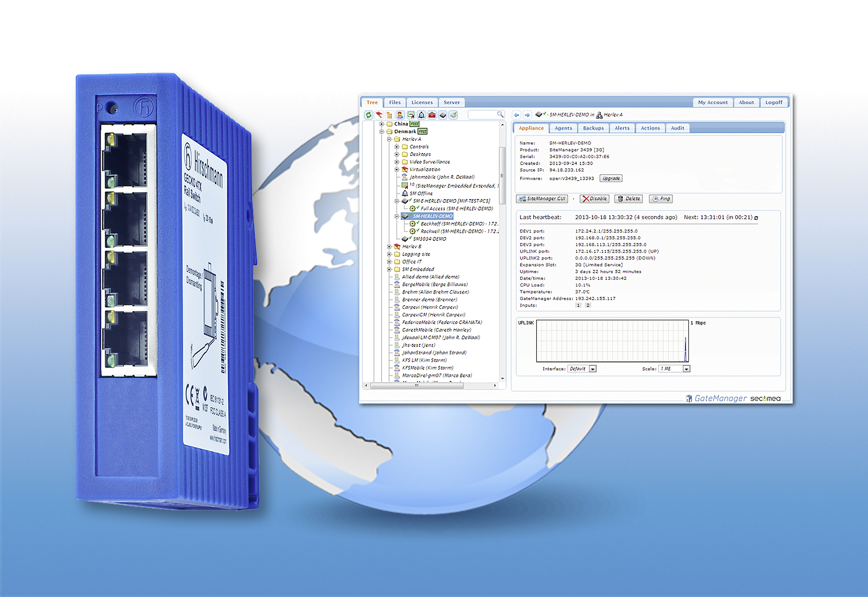
Task: Expand the Desktops folder
Action: pyautogui.click(x=397, y=154)
